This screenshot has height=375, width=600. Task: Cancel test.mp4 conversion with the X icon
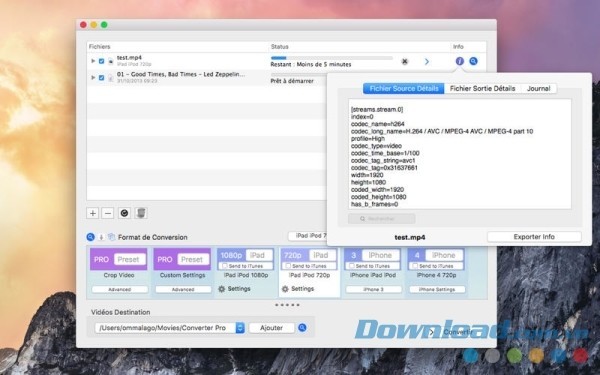(405, 61)
